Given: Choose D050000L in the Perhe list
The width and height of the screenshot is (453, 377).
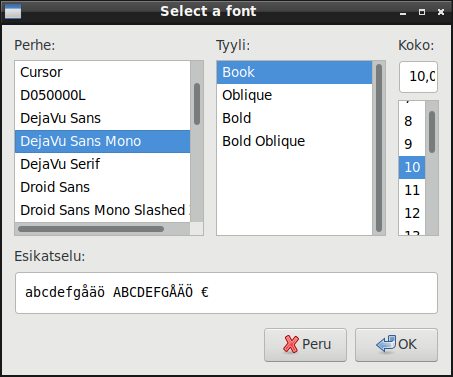Looking at the screenshot, I should pos(102,95).
